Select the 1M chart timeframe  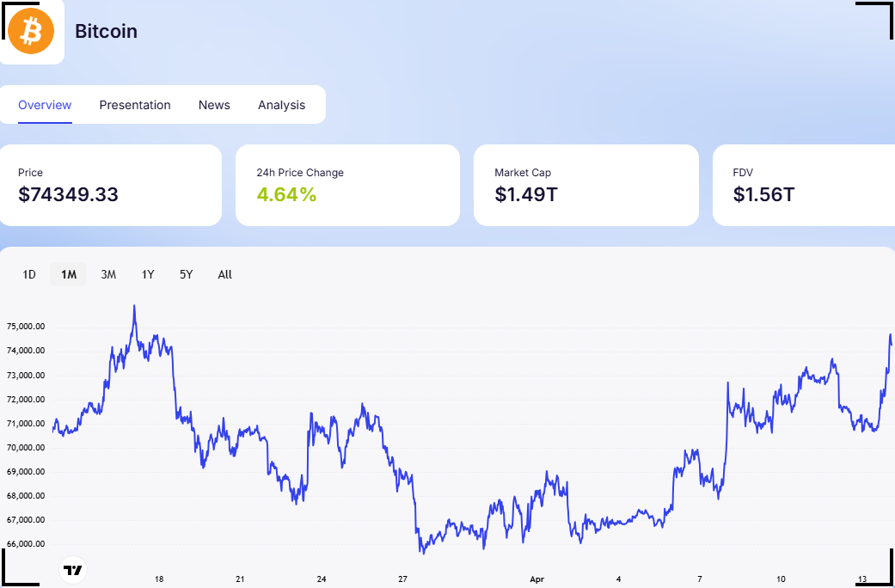(x=69, y=274)
